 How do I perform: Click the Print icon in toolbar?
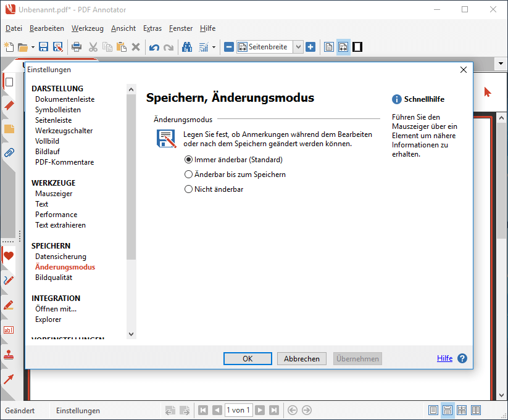tap(77, 47)
